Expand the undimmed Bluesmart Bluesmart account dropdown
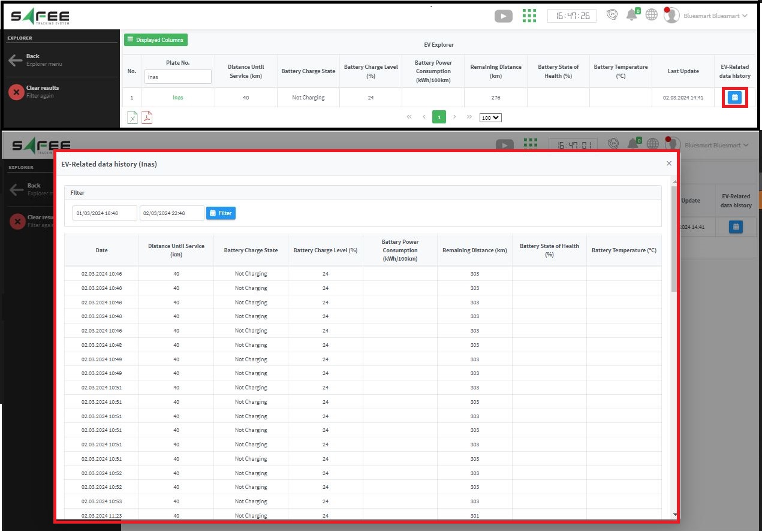Viewport: 762px width, 532px height. pos(715,16)
